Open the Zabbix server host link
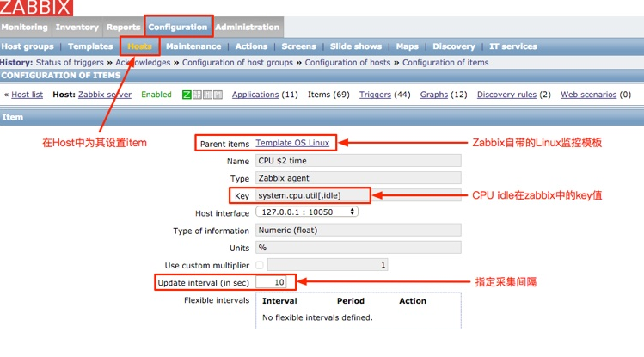 (105, 95)
